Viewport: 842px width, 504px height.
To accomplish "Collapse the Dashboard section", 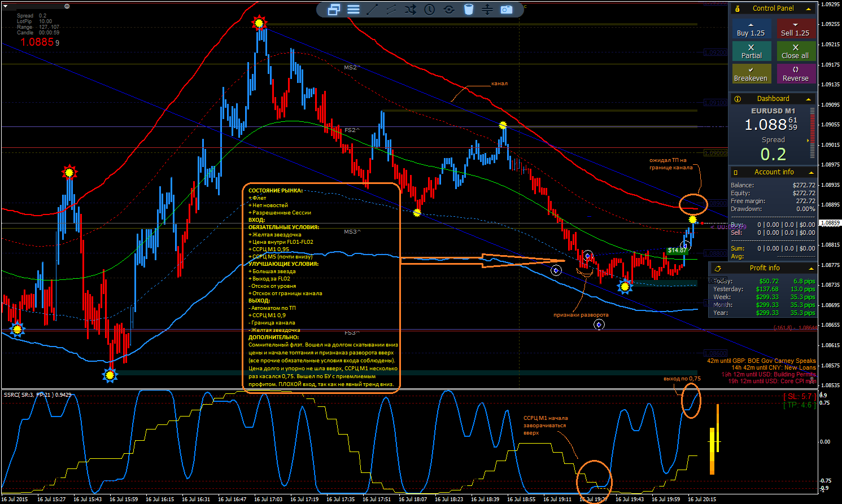I will point(809,99).
